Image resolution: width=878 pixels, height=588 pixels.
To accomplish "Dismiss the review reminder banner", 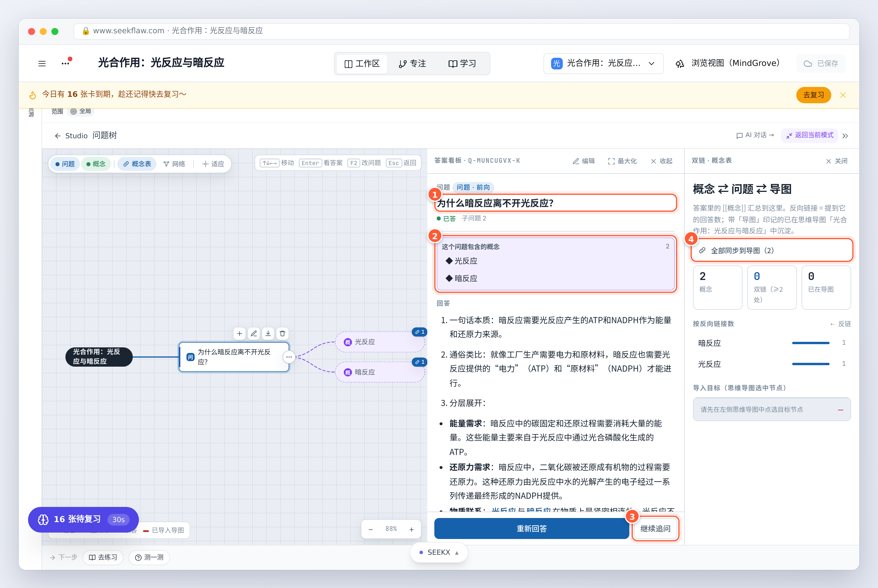I will click(843, 95).
